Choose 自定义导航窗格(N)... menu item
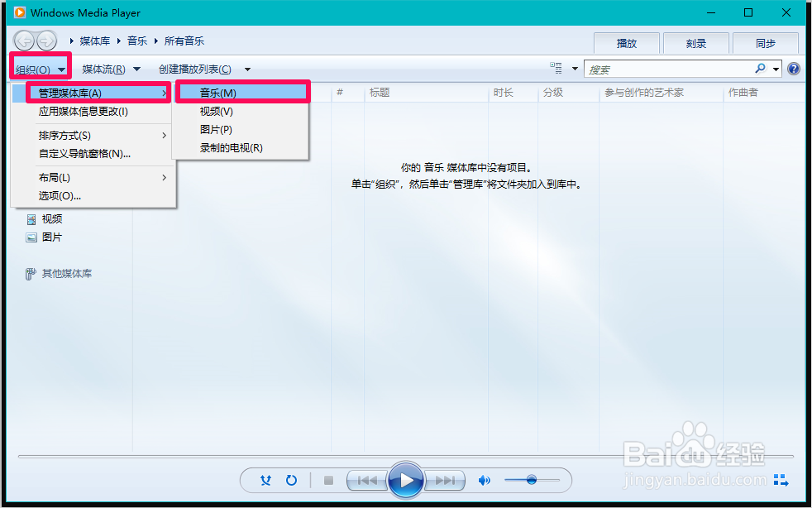This screenshot has height=508, width=812. coord(93,154)
